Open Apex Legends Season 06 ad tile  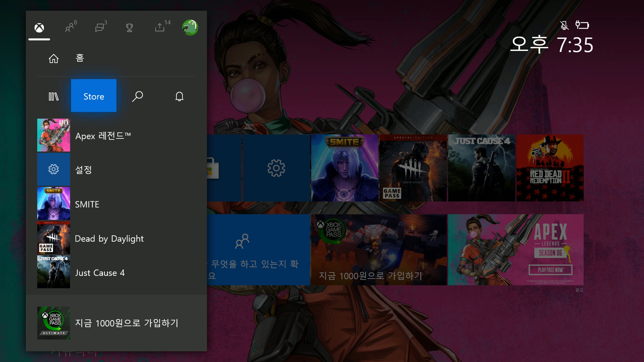pos(516,250)
